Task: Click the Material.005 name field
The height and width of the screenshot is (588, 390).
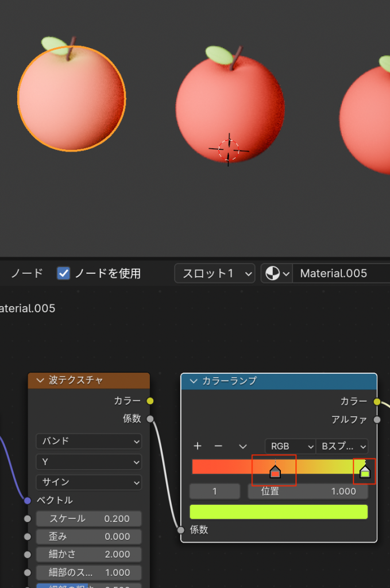Action: [340, 273]
